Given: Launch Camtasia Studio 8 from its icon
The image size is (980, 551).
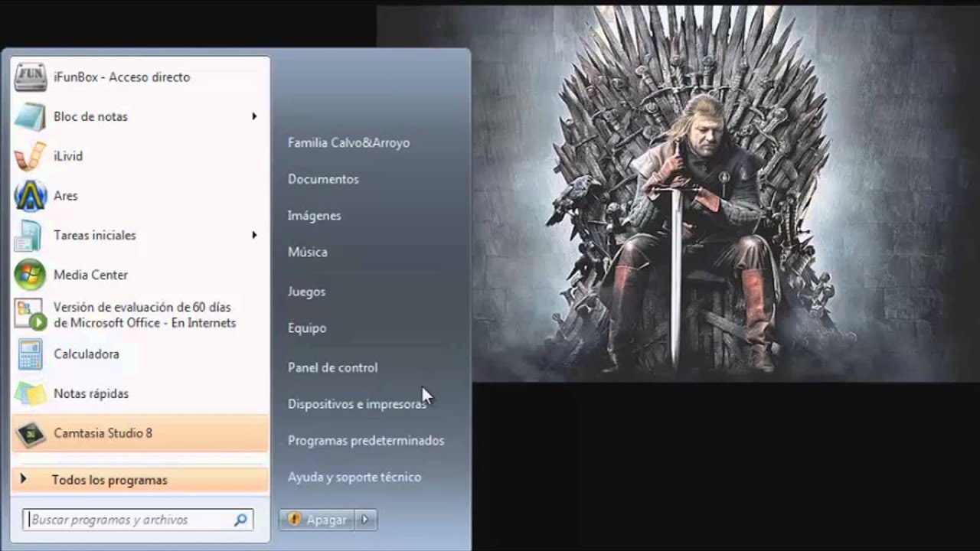Looking at the screenshot, I should (x=31, y=433).
